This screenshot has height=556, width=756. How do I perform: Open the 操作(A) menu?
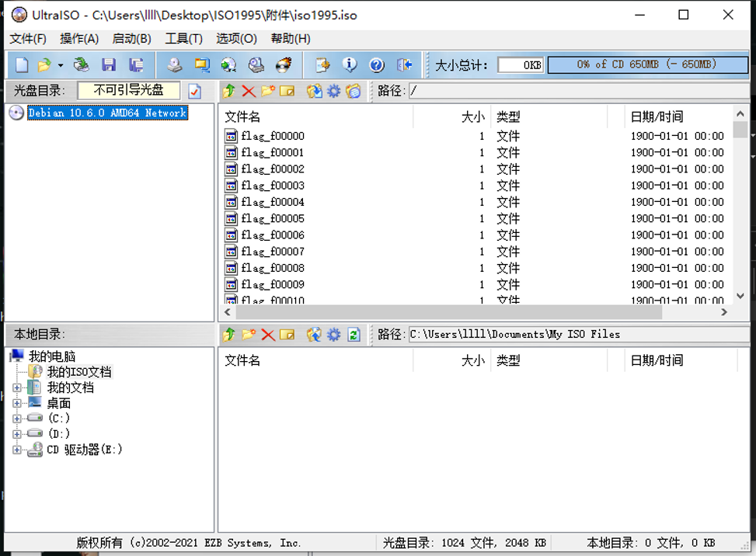[x=79, y=39]
